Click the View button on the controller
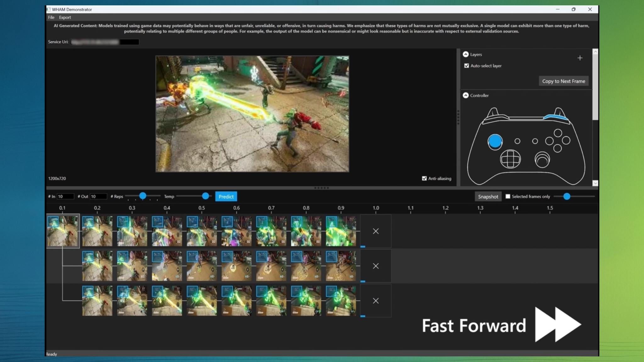 pyautogui.click(x=517, y=141)
